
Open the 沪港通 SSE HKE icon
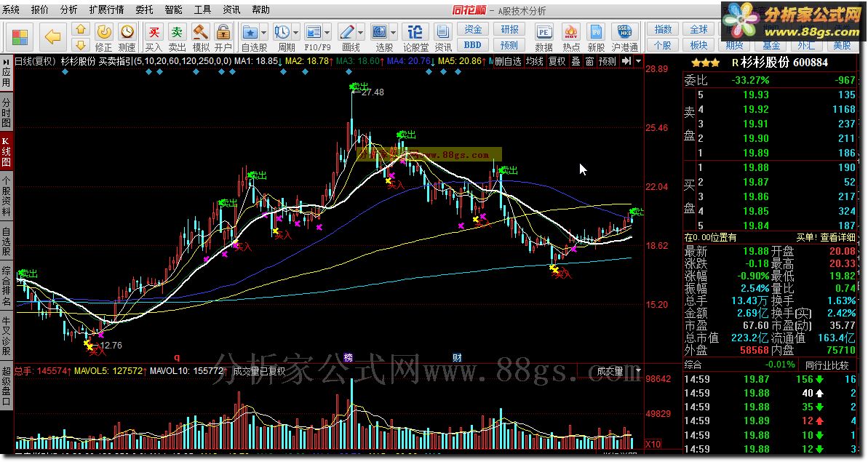click(624, 36)
